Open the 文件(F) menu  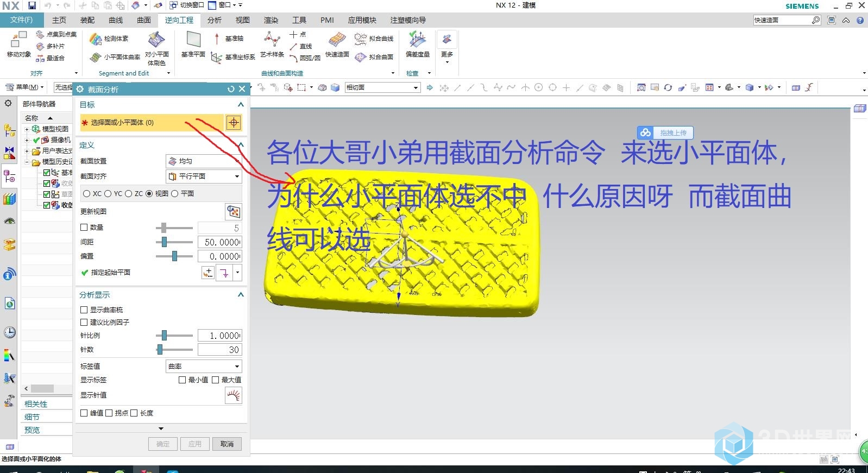(x=21, y=20)
